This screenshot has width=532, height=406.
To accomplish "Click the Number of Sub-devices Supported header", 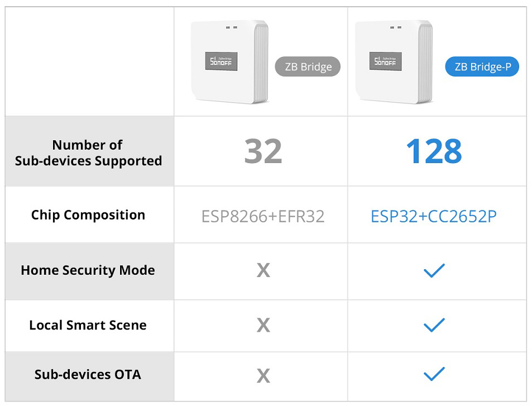I will [x=88, y=153].
